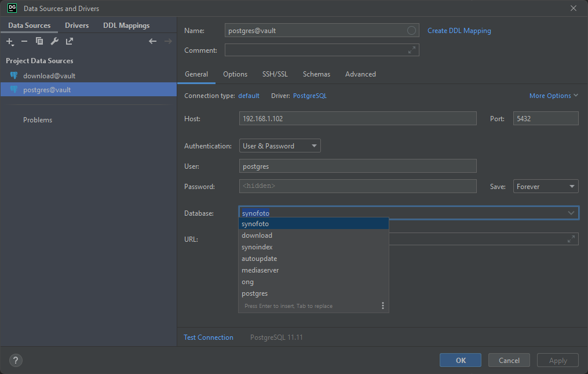The height and width of the screenshot is (374, 588).
Task: Click the Cancel button
Action: coord(509,360)
